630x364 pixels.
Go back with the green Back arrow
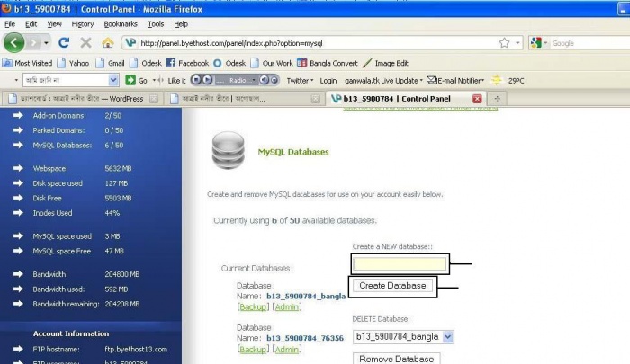pyautogui.click(x=14, y=42)
